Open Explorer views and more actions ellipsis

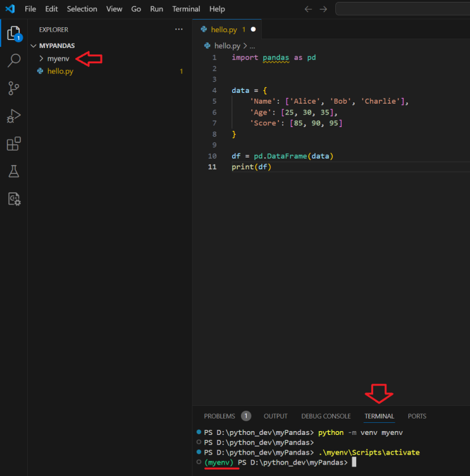point(179,30)
